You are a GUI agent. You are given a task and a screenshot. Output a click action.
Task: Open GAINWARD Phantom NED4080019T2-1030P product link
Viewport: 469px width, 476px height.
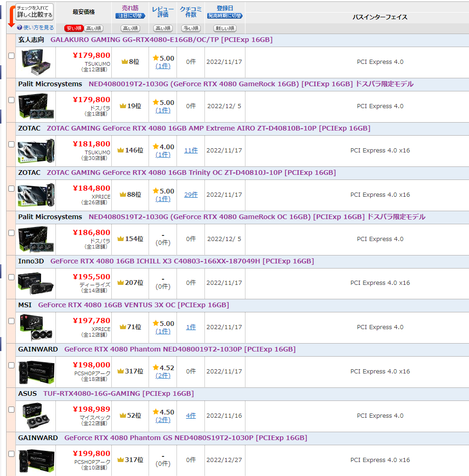click(x=180, y=349)
